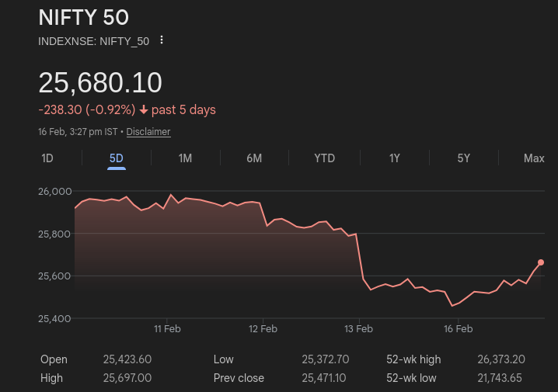Image resolution: width=558 pixels, height=392 pixels.
Task: Click the red down arrow icon
Action: (x=144, y=110)
